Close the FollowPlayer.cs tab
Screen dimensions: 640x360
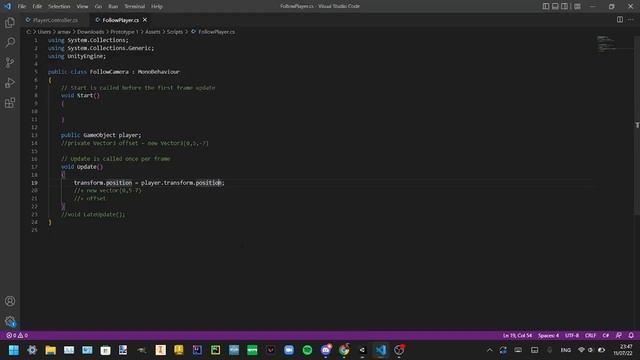145,20
